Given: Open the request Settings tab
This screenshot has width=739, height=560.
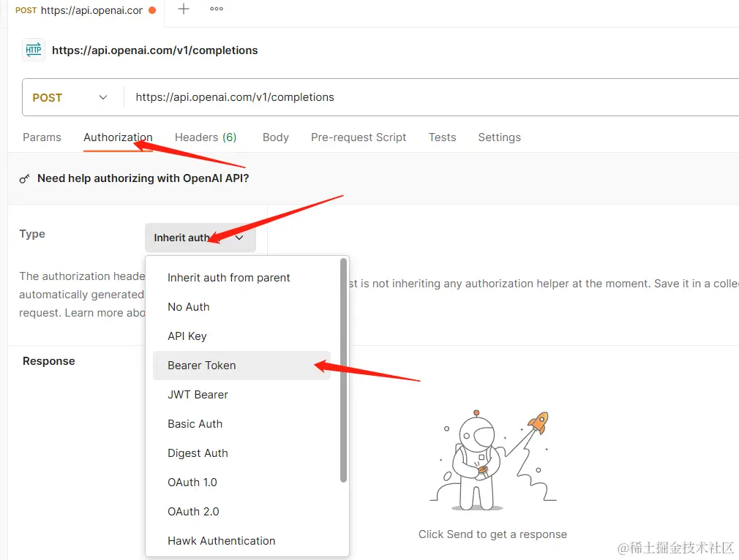Looking at the screenshot, I should click(499, 137).
